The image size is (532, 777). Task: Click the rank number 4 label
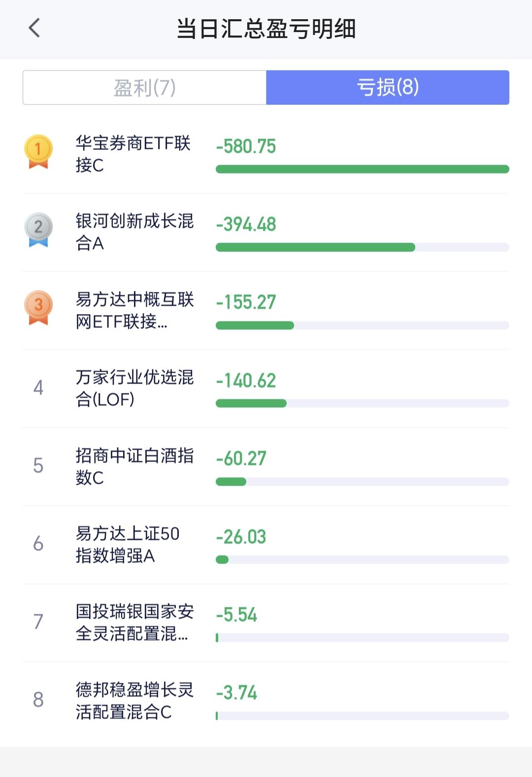coord(38,388)
